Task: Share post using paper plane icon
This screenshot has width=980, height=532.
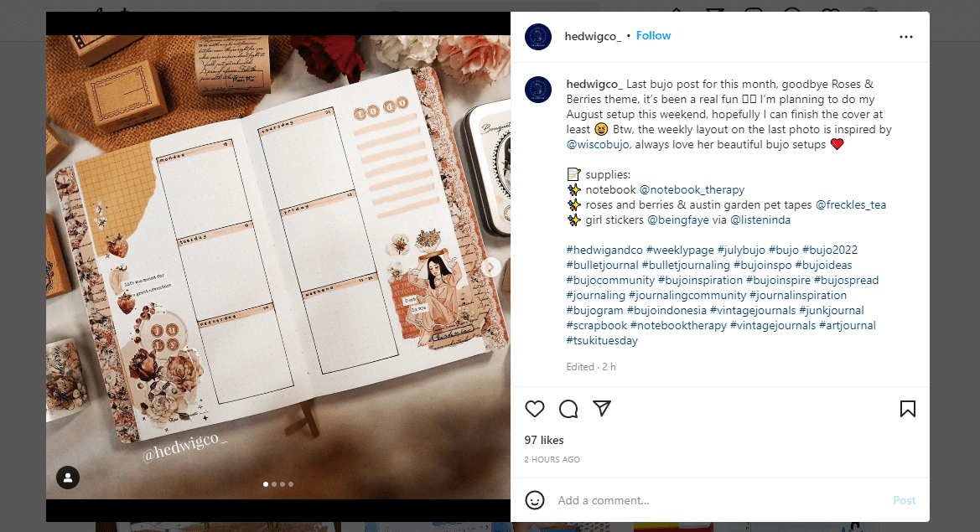Action: pos(601,408)
